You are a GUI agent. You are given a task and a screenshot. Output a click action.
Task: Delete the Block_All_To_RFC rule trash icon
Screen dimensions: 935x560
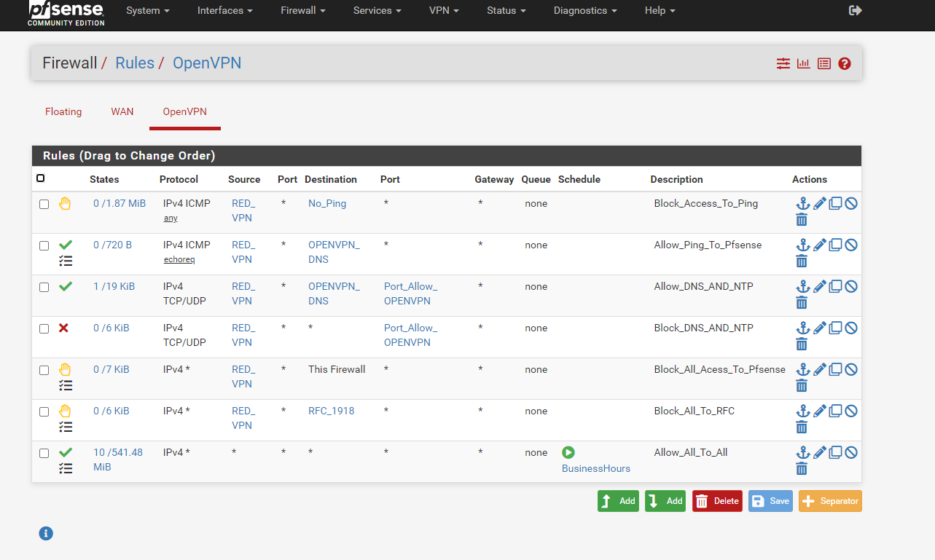point(802,427)
